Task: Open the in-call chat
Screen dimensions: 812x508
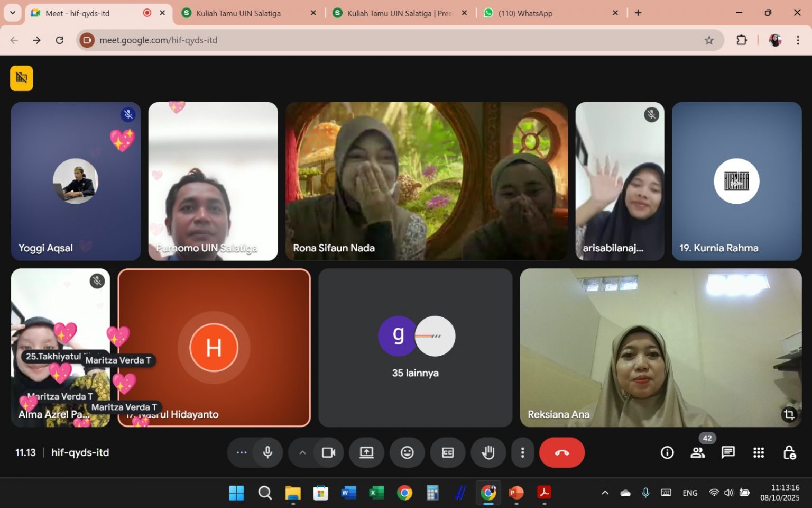Action: pyautogui.click(x=728, y=452)
